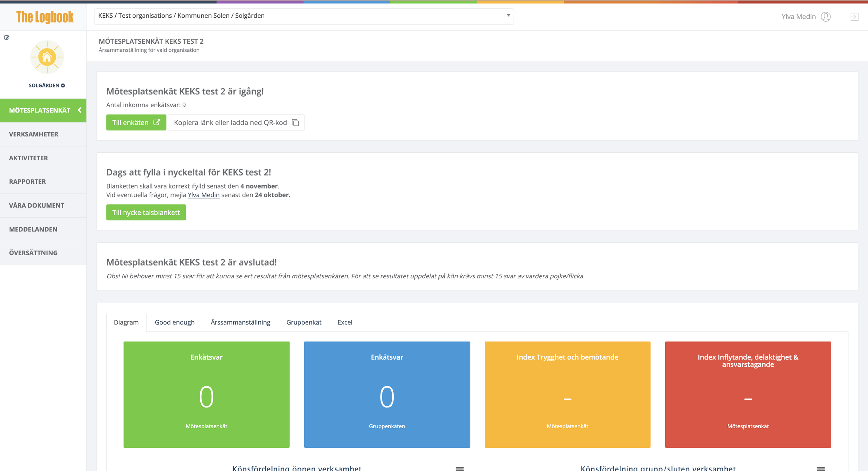Expand the organisation selector dropdown arrow
Viewport: 868px width, 471px height.
coord(508,16)
